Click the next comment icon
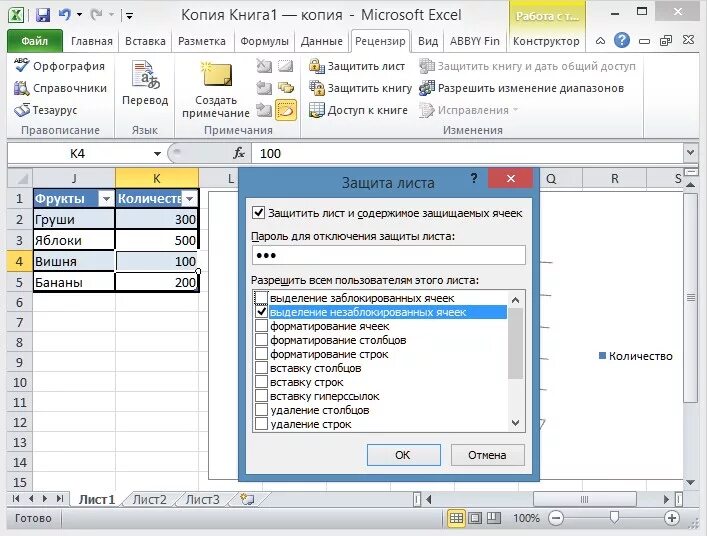 pyautogui.click(x=264, y=110)
